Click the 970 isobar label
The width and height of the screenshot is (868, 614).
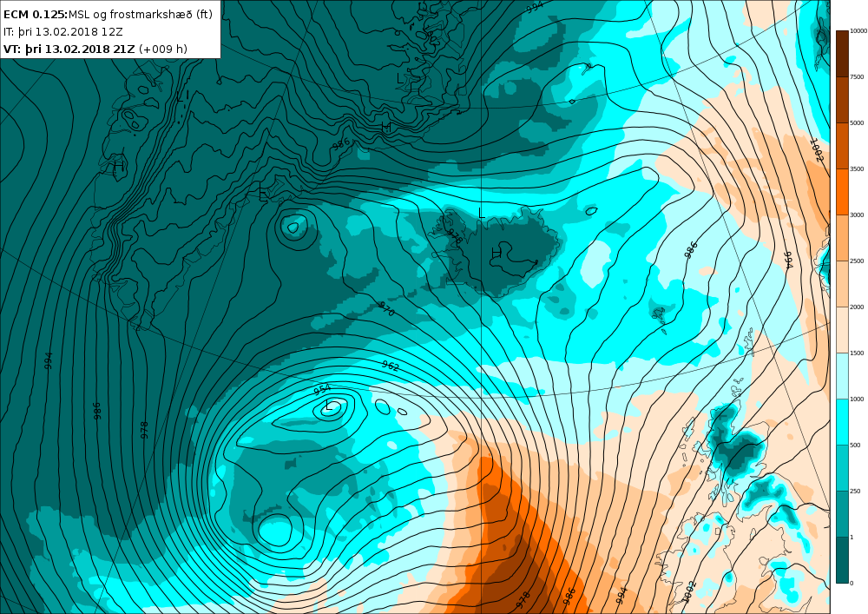tap(386, 309)
